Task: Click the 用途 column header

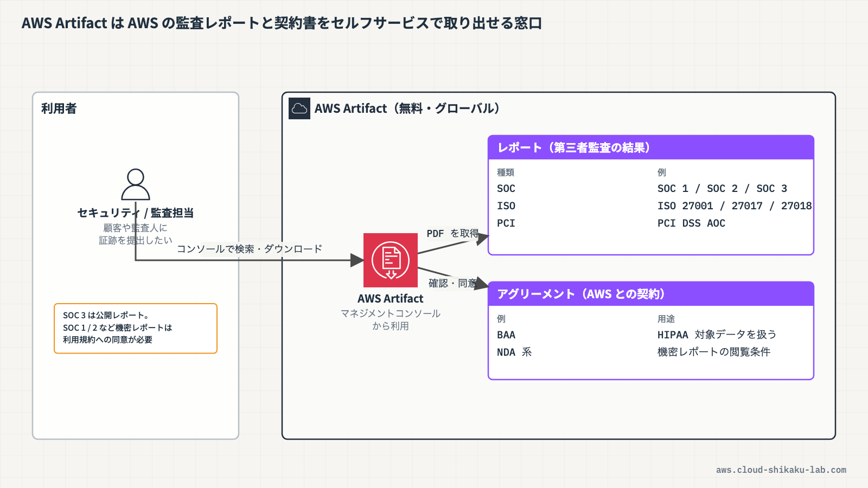Action: pyautogui.click(x=666, y=319)
